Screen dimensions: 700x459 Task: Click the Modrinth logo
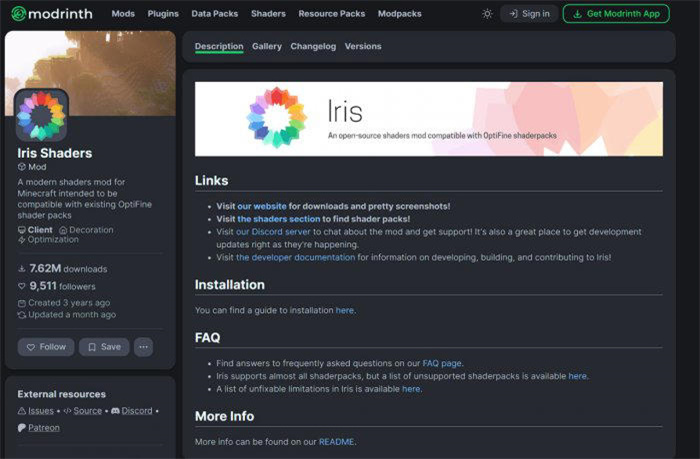coord(52,14)
